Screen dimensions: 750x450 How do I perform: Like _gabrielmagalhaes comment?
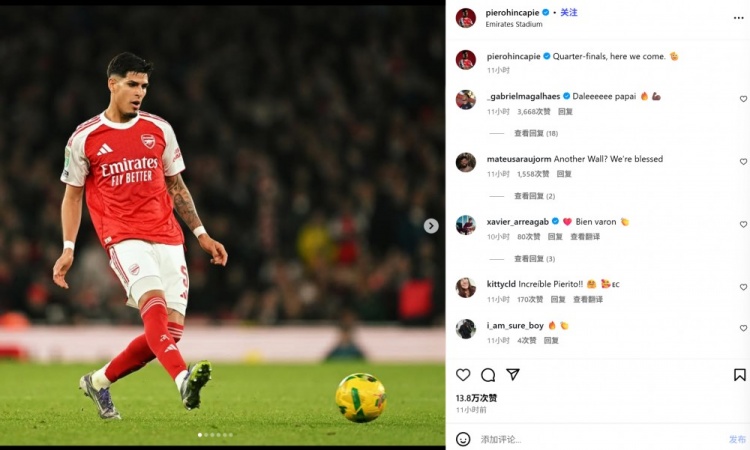pyautogui.click(x=743, y=99)
